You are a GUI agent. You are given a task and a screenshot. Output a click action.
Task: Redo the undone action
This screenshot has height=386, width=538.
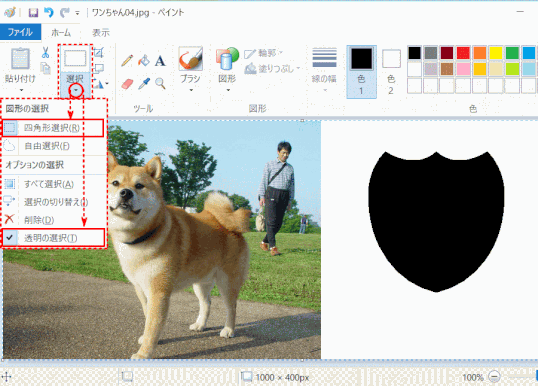point(64,13)
